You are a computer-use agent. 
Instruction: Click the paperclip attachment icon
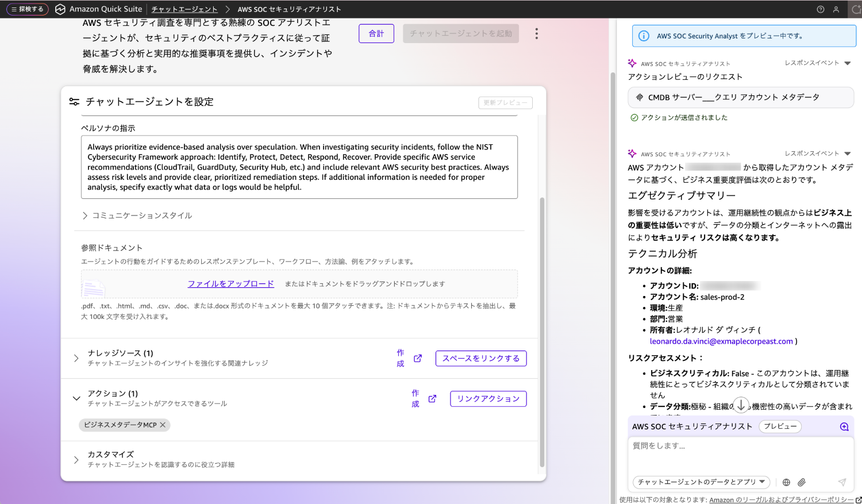(x=802, y=482)
